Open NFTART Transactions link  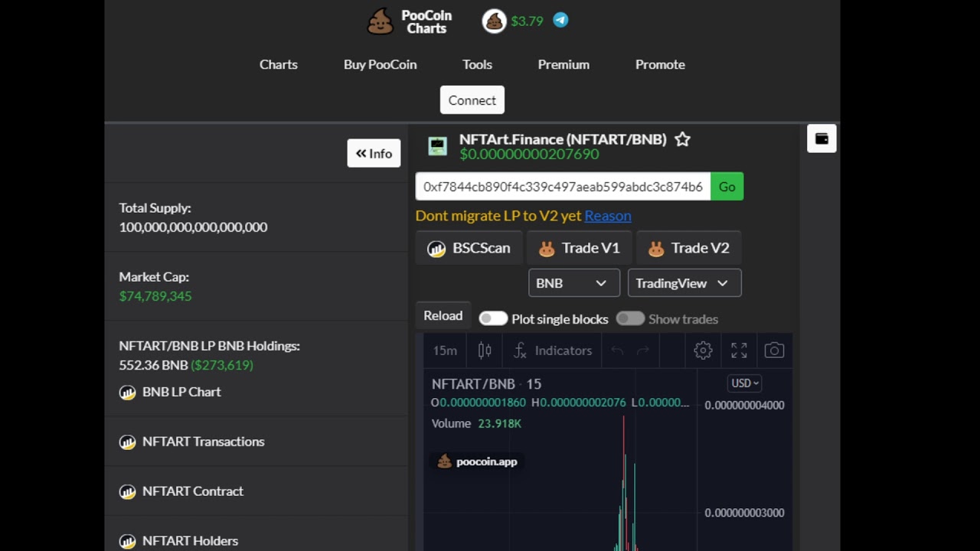[x=192, y=442]
